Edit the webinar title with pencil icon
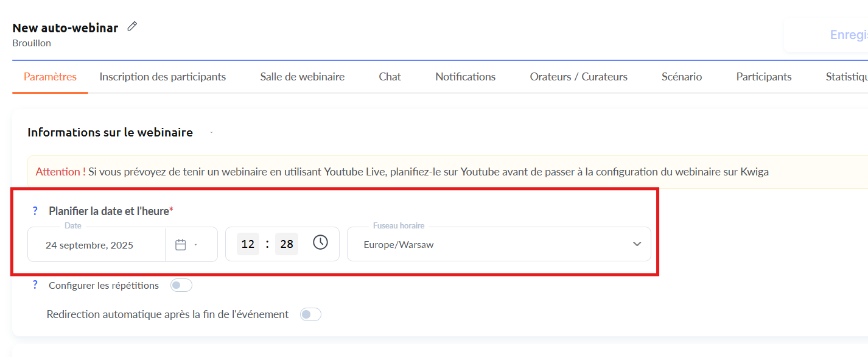 132,26
